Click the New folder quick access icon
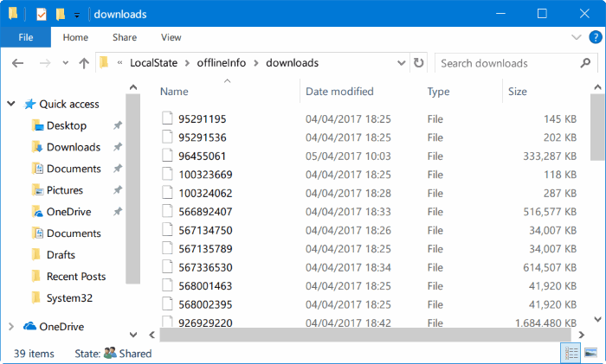606x364 pixels. [60, 14]
